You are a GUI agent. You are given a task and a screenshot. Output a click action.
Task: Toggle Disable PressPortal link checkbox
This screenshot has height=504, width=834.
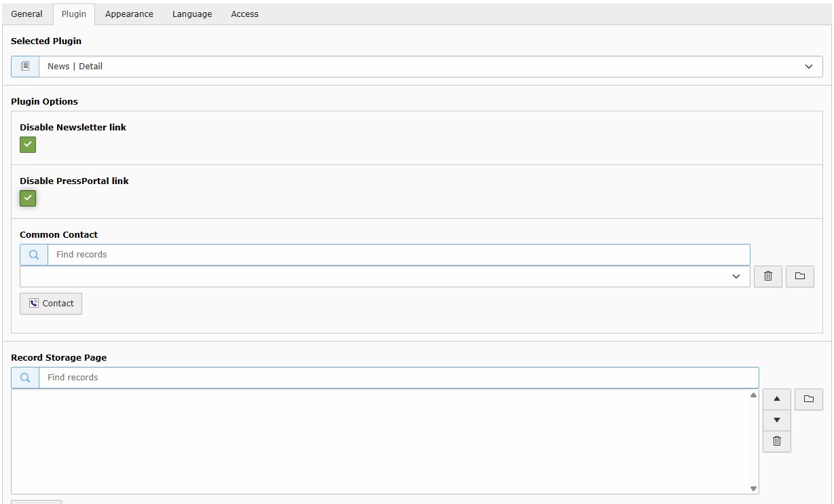(28, 198)
